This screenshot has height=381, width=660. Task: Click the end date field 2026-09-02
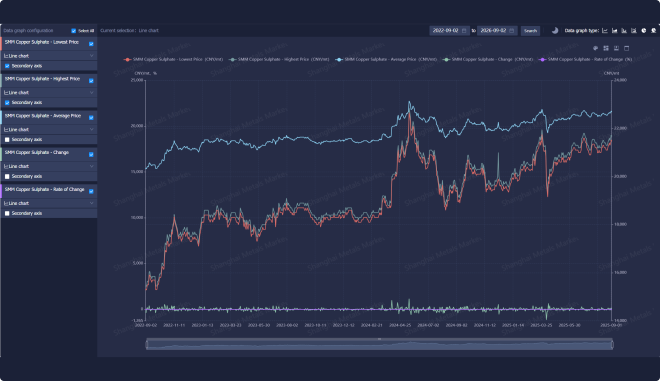[x=497, y=31]
